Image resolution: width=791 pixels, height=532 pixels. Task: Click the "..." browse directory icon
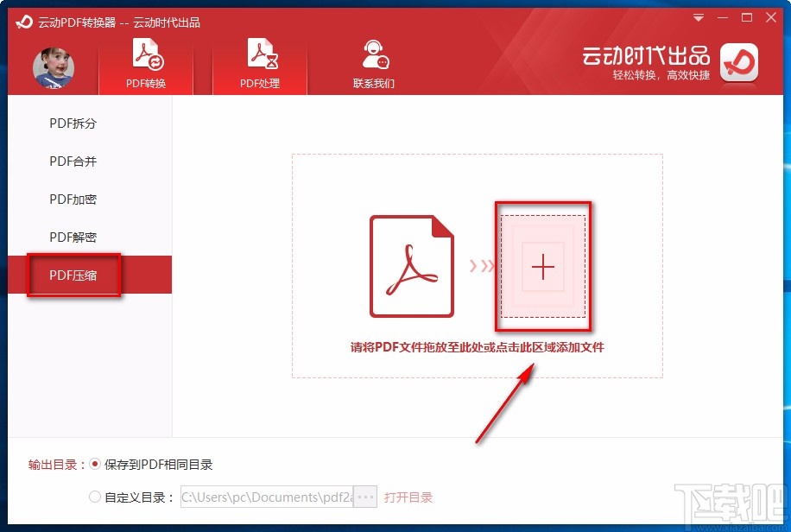point(365,497)
